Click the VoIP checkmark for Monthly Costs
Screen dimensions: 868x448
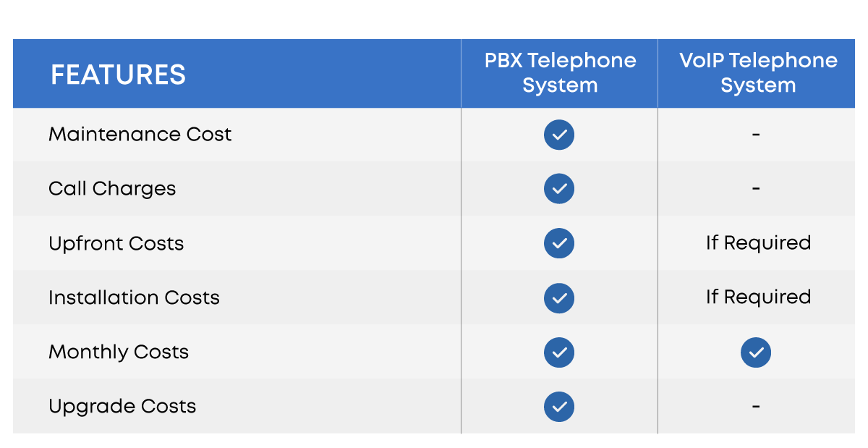(756, 352)
